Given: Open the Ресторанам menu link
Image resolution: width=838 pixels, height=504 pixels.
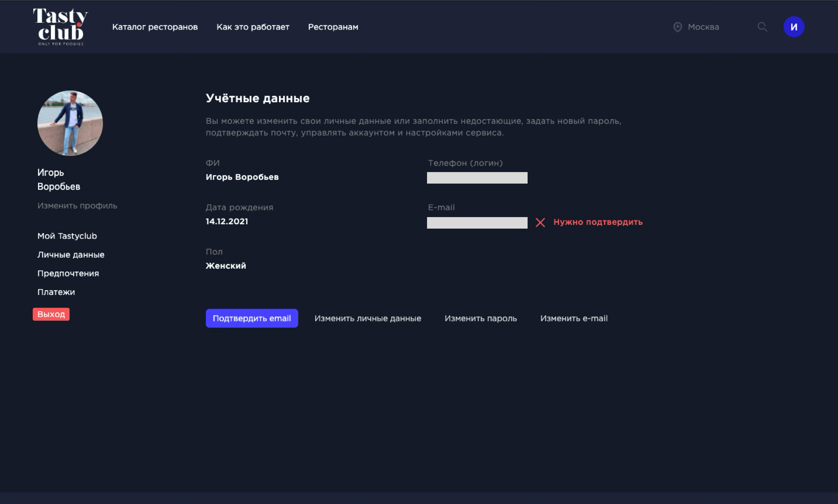Looking at the screenshot, I should (x=333, y=27).
